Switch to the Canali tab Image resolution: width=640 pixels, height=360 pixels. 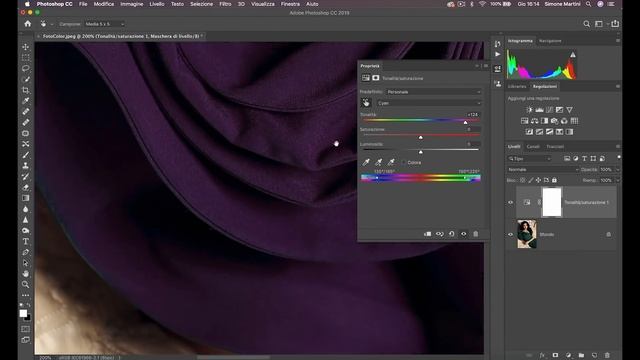(533, 147)
